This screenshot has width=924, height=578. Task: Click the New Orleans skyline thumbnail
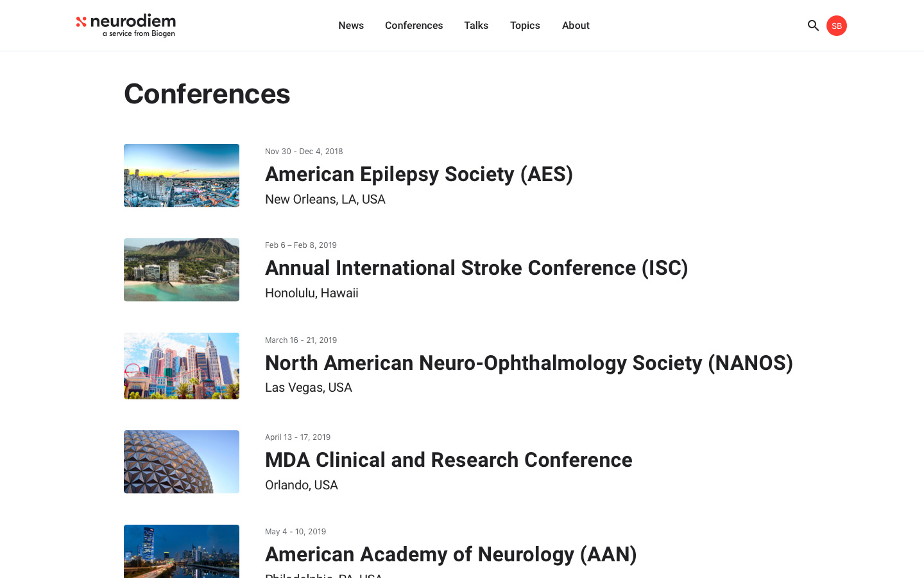(x=182, y=175)
